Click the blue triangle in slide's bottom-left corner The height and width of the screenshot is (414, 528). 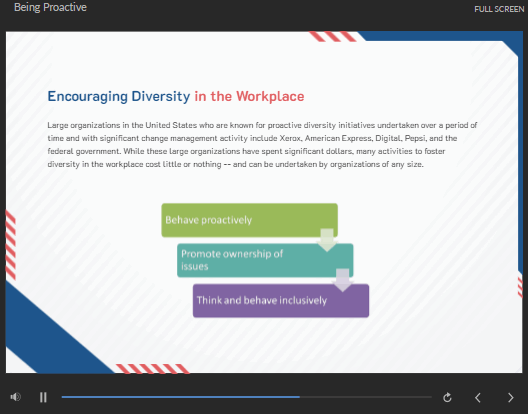(51, 333)
